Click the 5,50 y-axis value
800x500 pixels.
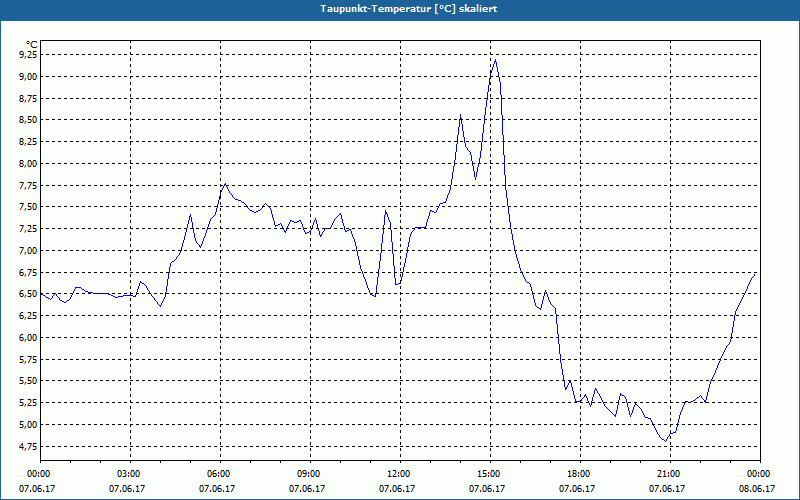tap(28, 381)
